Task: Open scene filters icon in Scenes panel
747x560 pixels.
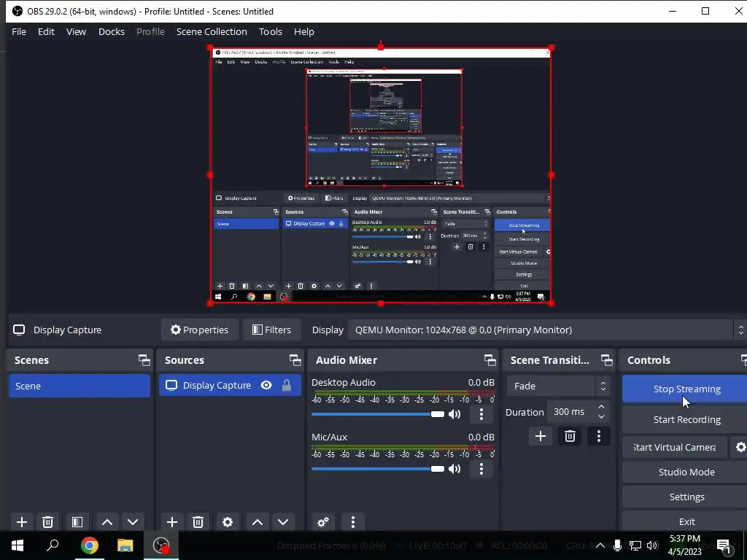Action: tap(77, 522)
